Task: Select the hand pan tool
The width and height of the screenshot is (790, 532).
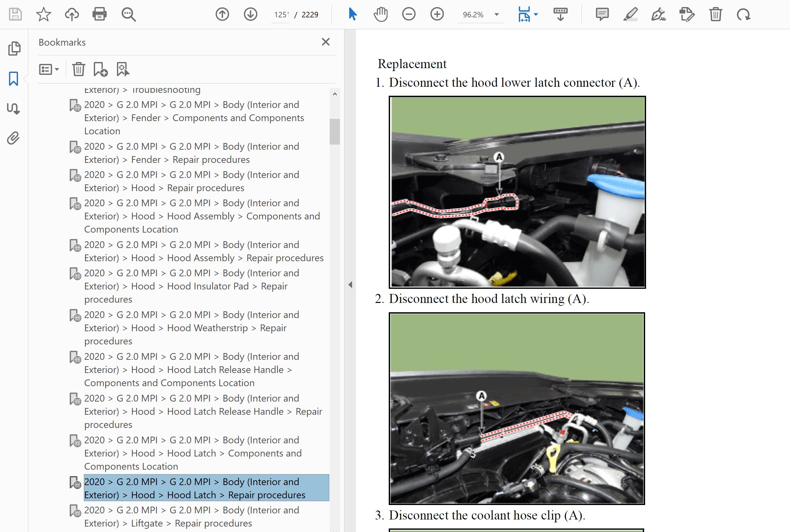Action: click(381, 14)
